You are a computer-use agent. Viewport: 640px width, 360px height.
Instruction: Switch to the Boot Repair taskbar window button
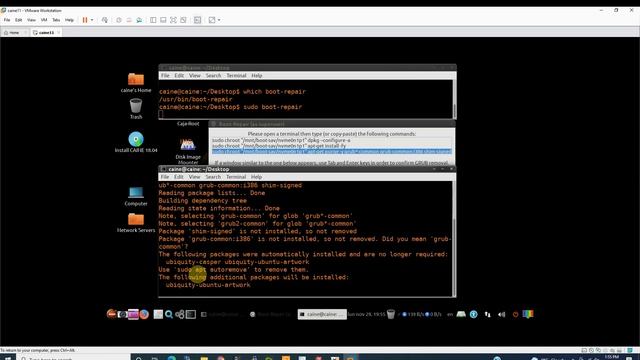click(271, 314)
